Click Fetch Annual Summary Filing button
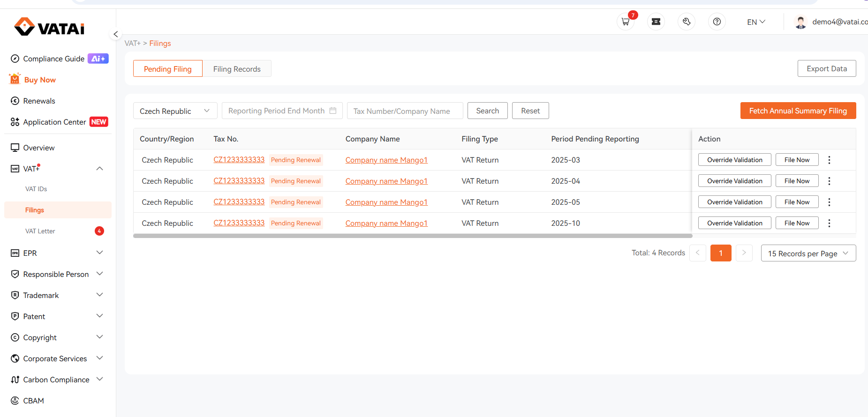 click(x=798, y=111)
